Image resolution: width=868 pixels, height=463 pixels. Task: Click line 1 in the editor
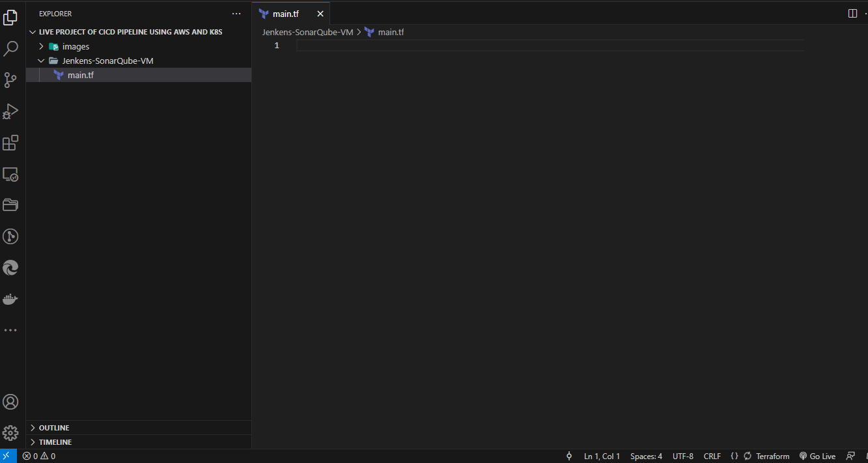(521, 46)
